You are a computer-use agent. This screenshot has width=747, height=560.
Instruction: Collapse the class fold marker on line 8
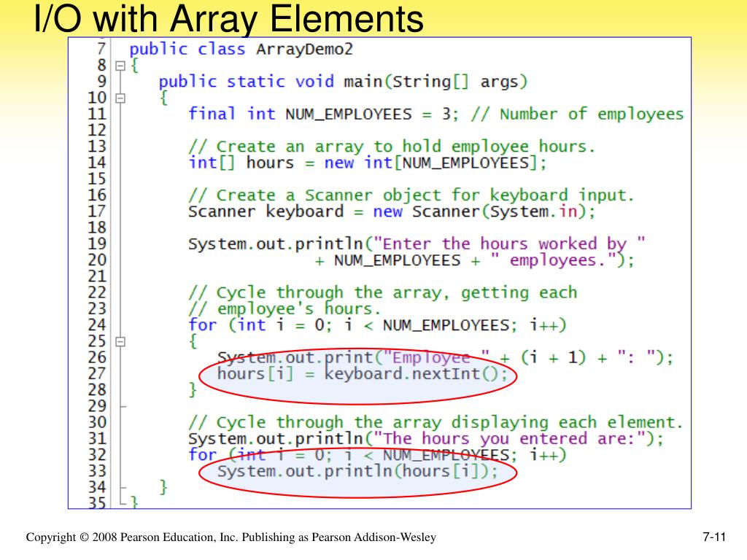pos(120,66)
